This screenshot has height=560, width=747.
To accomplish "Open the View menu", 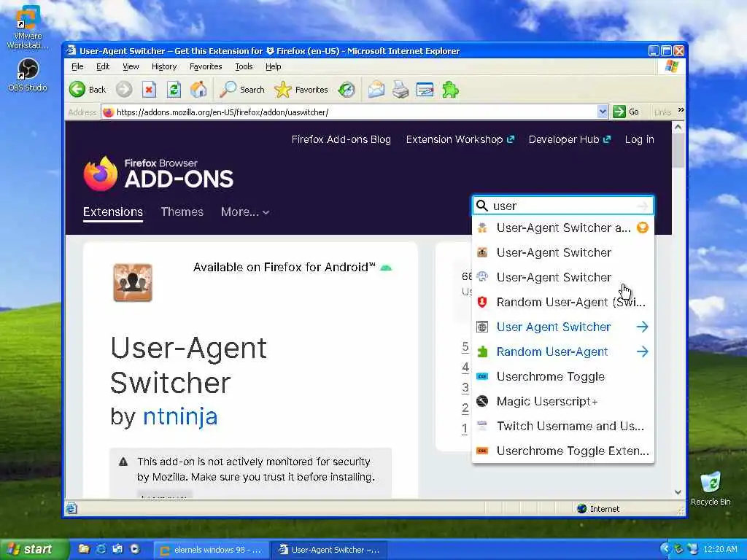I will 131,66.
